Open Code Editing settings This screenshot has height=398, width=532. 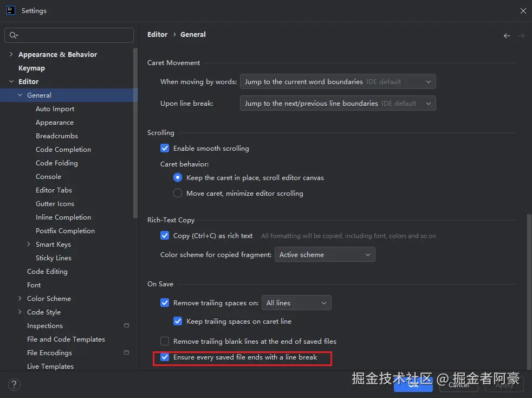click(x=47, y=271)
